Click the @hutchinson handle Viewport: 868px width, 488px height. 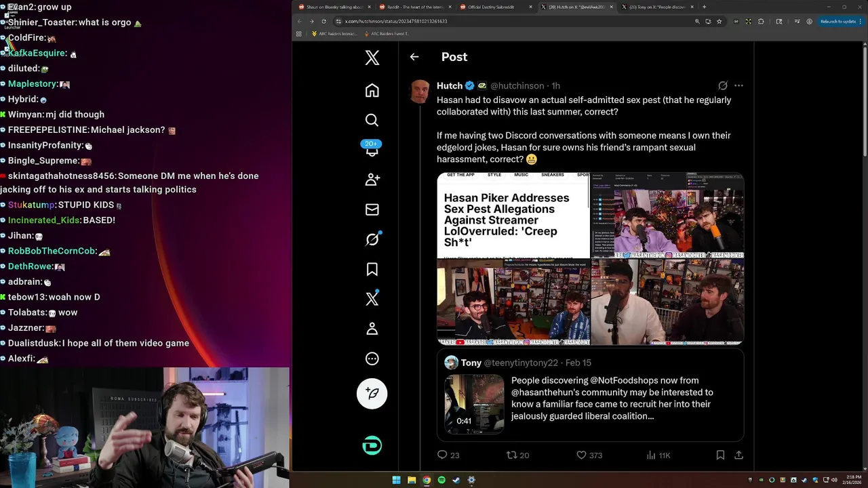coord(517,85)
